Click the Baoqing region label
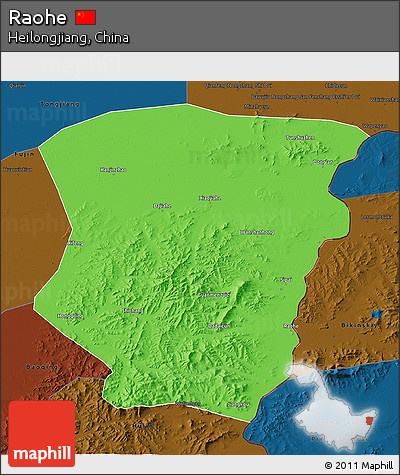400x475 pixels. pos(42,367)
